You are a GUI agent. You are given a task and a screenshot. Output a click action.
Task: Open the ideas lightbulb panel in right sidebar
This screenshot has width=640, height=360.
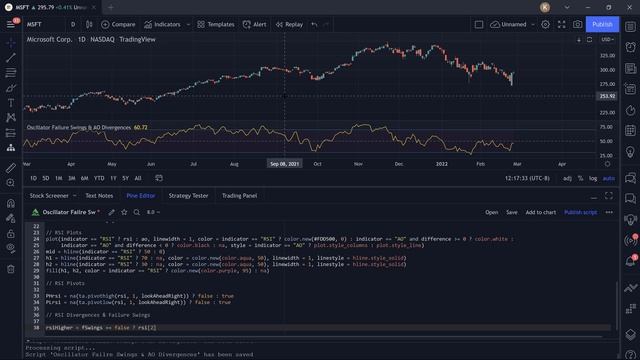[x=631, y=152]
